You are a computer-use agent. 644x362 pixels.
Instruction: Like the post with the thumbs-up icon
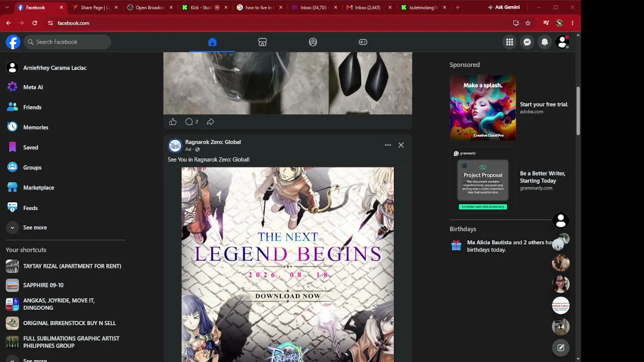click(173, 122)
